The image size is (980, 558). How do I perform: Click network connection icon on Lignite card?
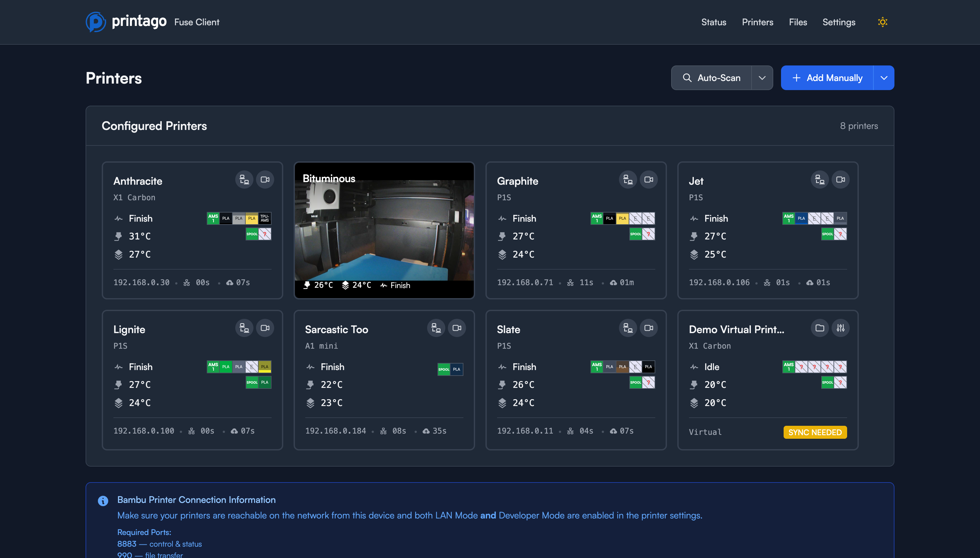click(x=244, y=328)
